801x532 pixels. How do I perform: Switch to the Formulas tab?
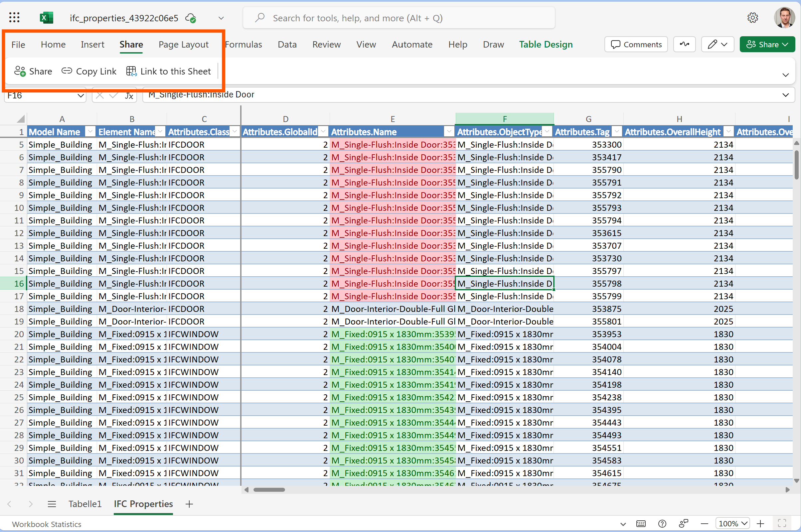[x=243, y=45]
